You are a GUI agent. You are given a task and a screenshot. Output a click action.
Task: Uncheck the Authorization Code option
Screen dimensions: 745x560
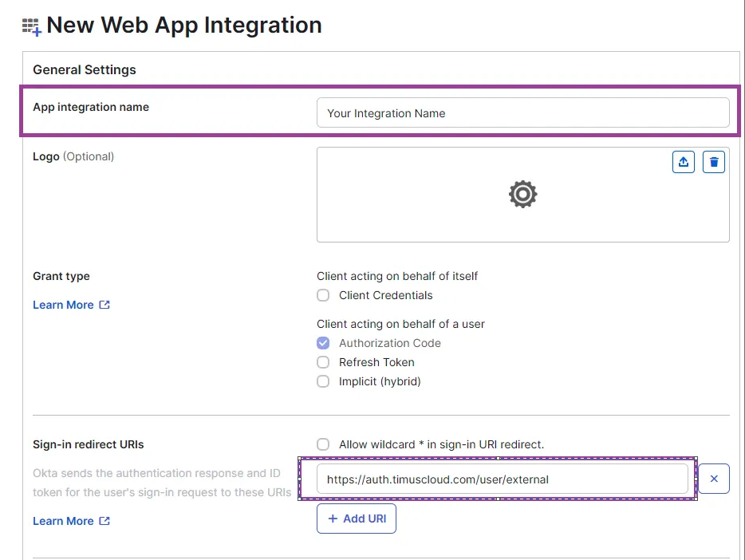[323, 343]
